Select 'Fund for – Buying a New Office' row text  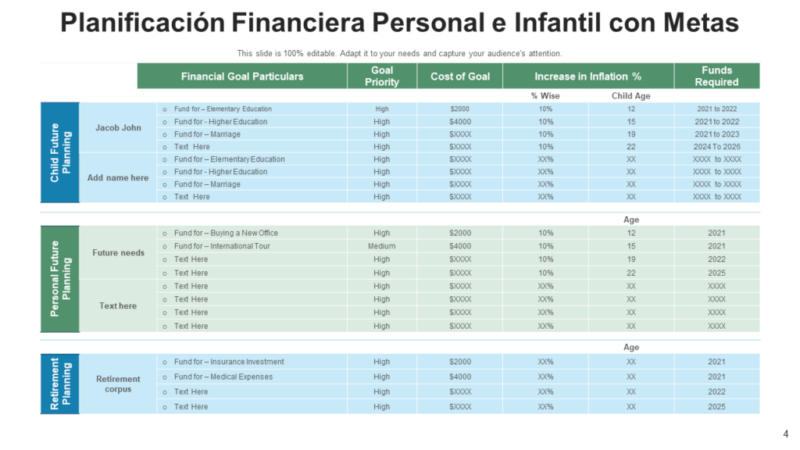coord(226,233)
